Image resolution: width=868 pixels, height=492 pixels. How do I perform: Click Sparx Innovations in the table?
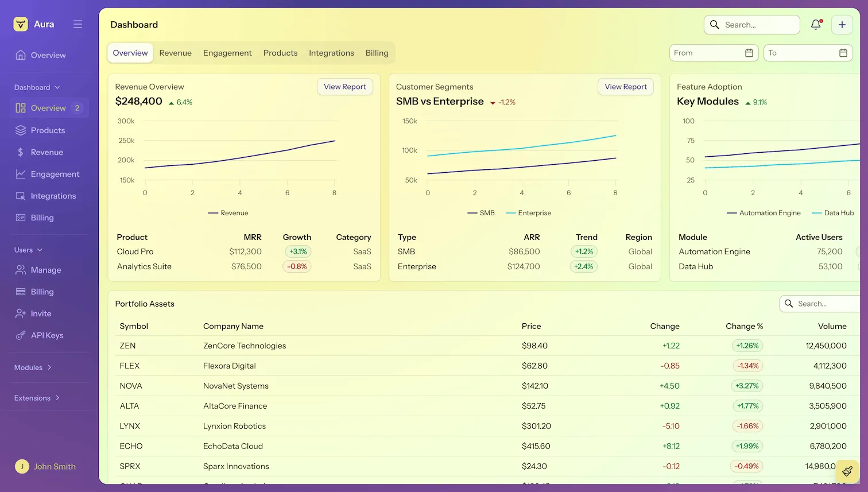point(236,466)
